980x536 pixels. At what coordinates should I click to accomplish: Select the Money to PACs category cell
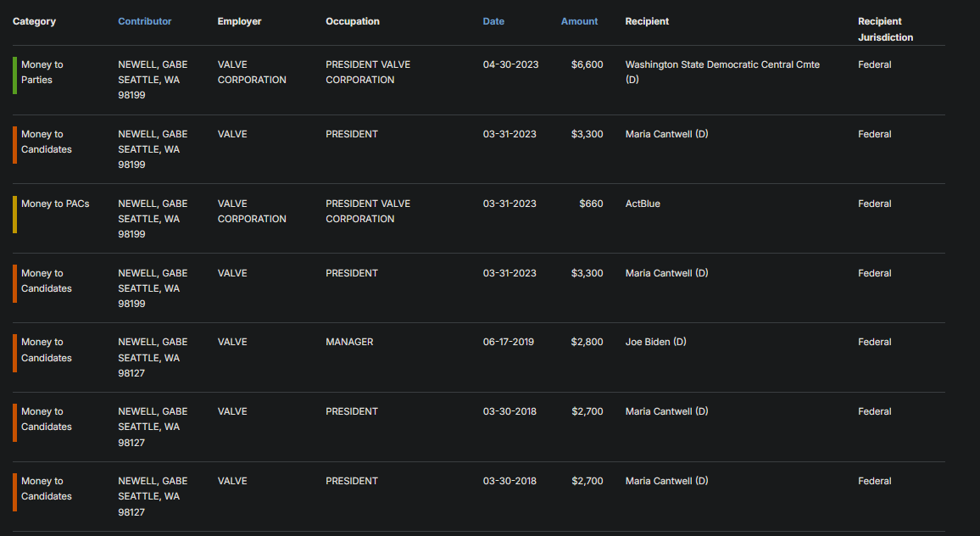tap(55, 204)
